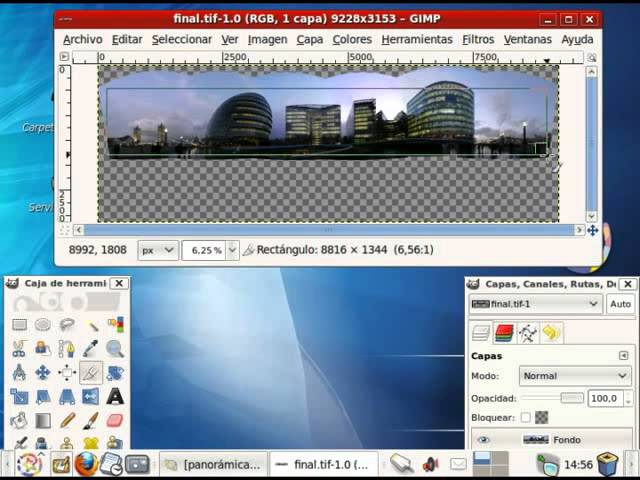Select the pink Eraser tool
640x480 pixels.
pyautogui.click(x=115, y=421)
